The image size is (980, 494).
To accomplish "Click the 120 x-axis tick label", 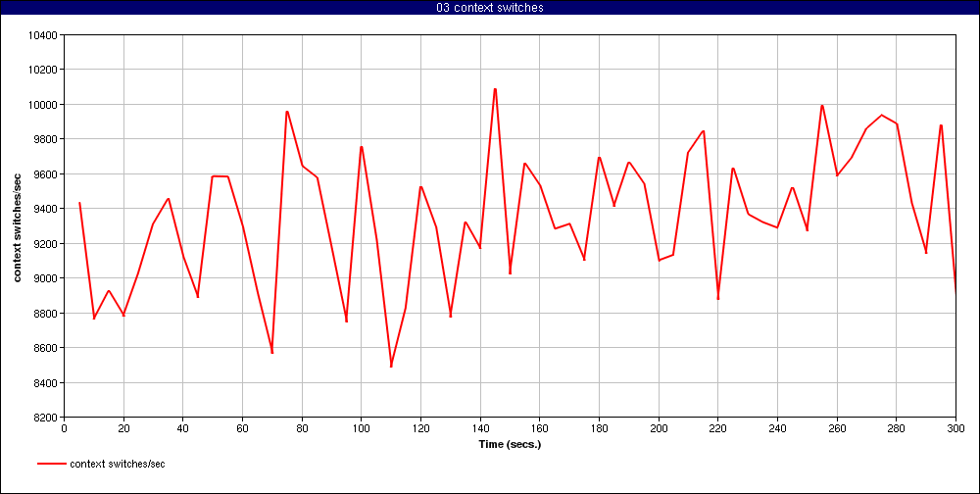I will coord(420,427).
